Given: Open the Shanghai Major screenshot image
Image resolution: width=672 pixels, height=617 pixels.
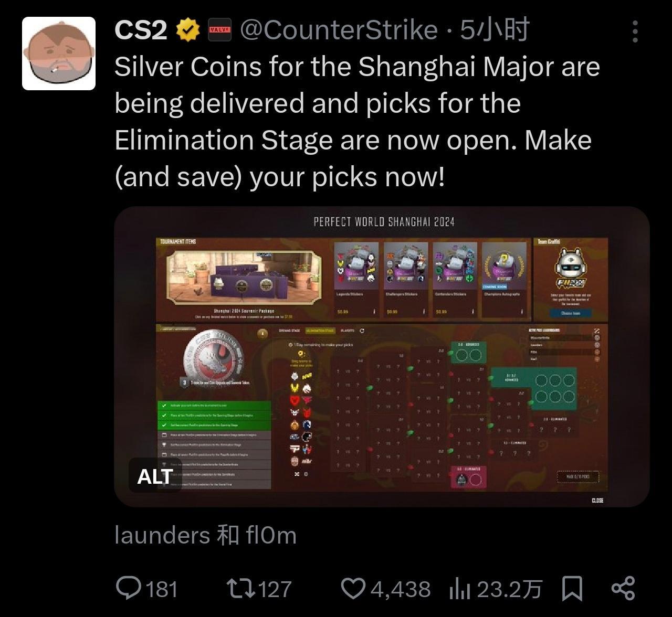Looking at the screenshot, I should point(382,357).
